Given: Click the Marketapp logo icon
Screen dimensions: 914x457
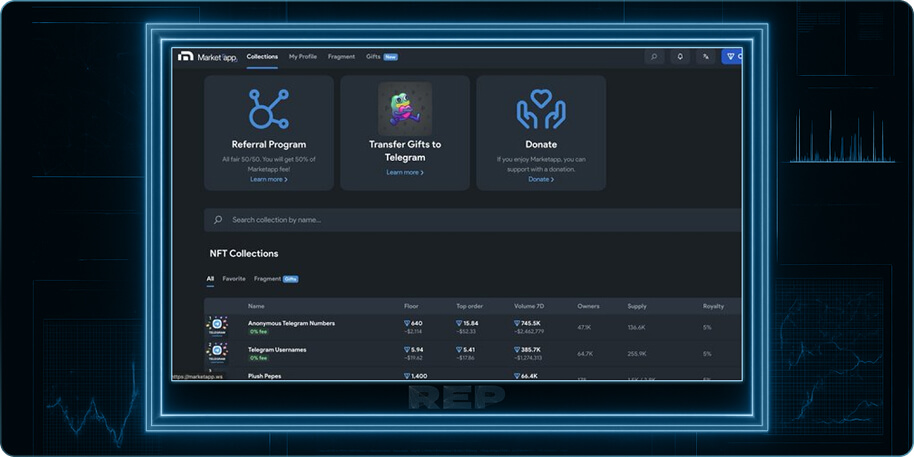Looking at the screenshot, I should [185, 57].
